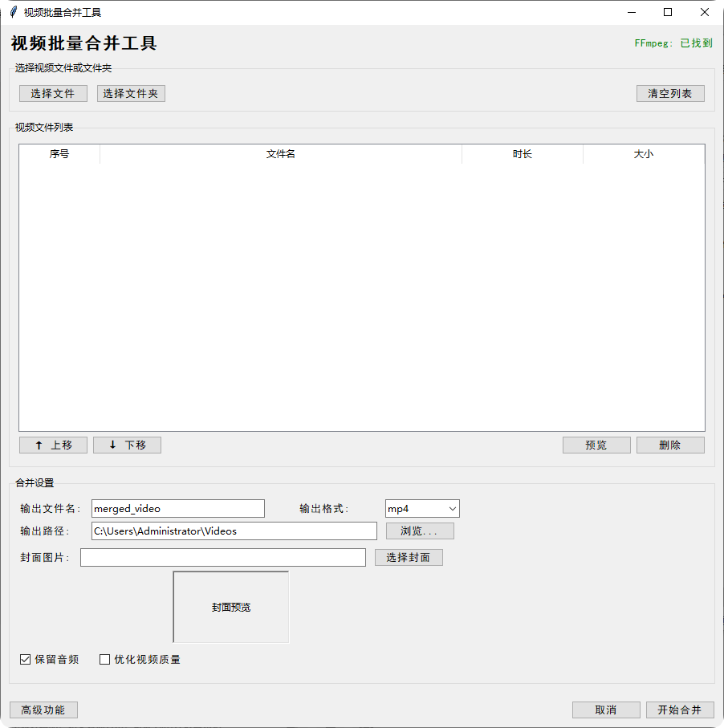Open 高级功能 advanced features
Screen dimensions: 724x728
pos(43,710)
